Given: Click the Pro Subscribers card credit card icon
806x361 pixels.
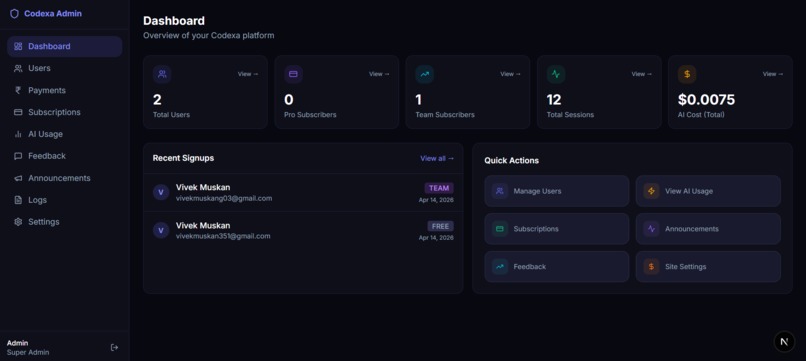Looking at the screenshot, I should click(x=294, y=74).
